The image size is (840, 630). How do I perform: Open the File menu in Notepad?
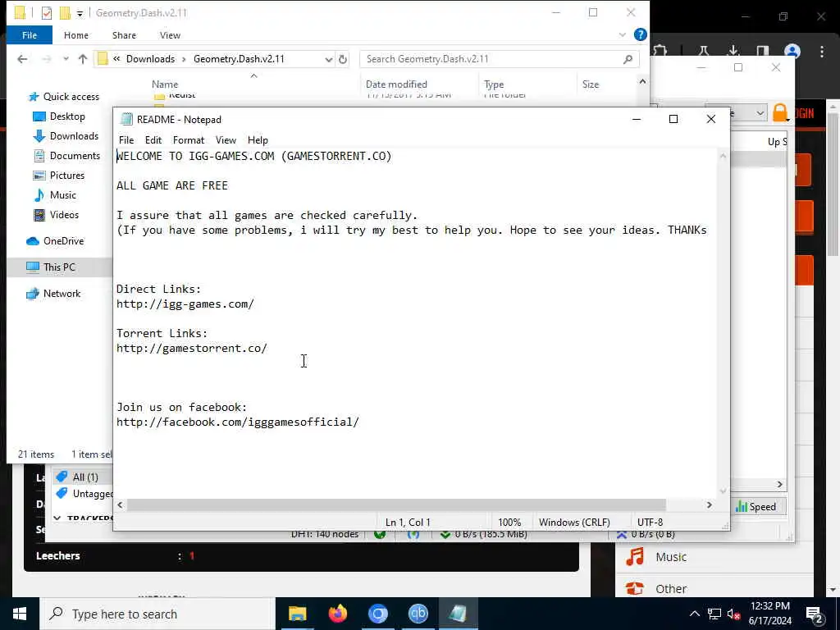[126, 139]
